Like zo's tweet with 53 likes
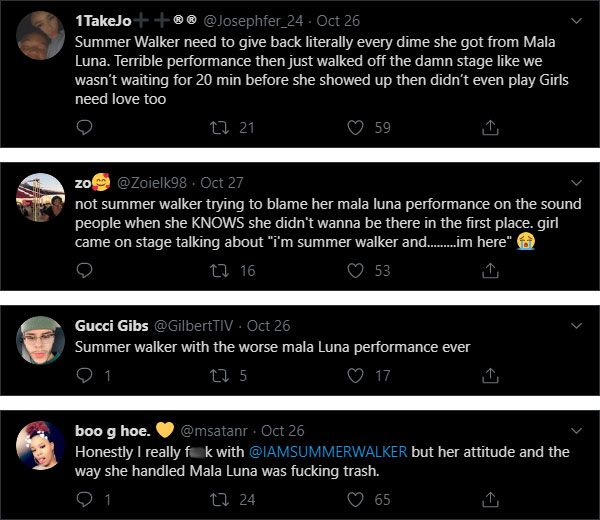The image size is (600, 520). pyautogui.click(x=354, y=270)
